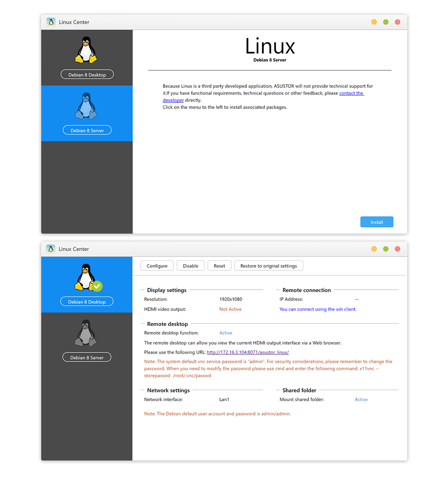The height and width of the screenshot is (478, 448).
Task: Click the 'Display settings' section heading
Action: pyautogui.click(x=167, y=290)
